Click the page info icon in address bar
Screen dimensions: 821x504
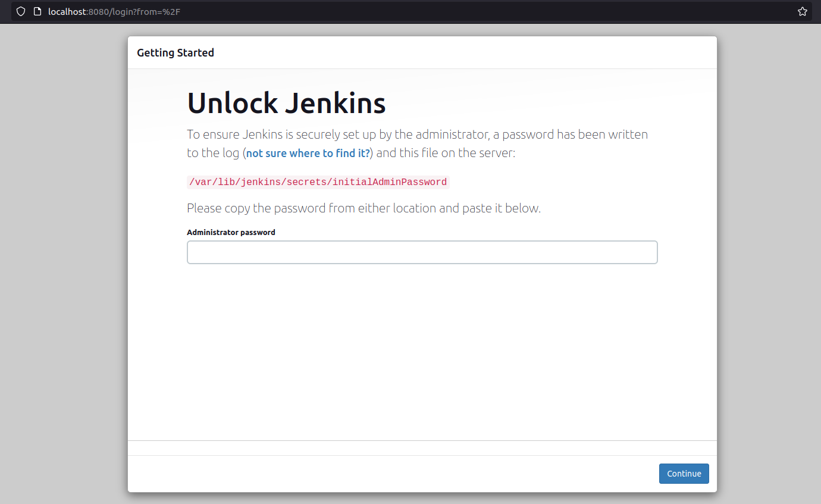click(37, 11)
